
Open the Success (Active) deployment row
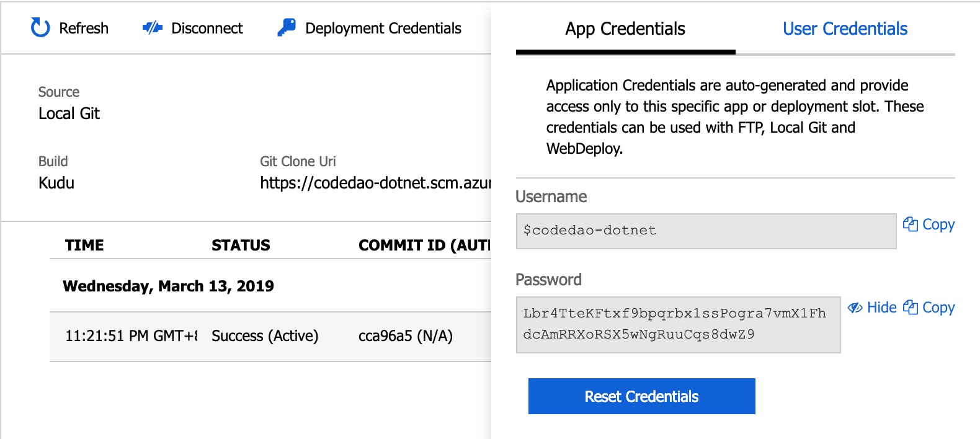[x=265, y=336]
